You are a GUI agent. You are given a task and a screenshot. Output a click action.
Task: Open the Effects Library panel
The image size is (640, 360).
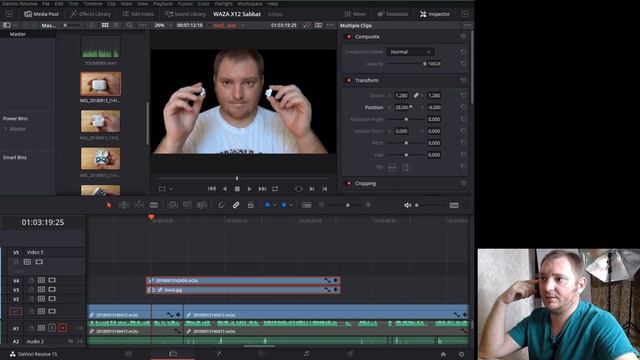coord(90,14)
